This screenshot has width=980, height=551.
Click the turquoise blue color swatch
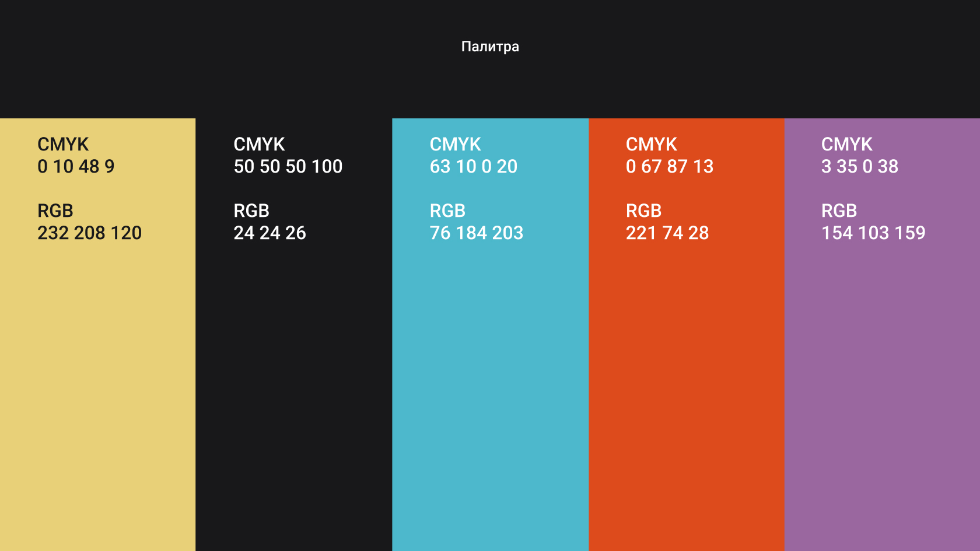[491, 335]
